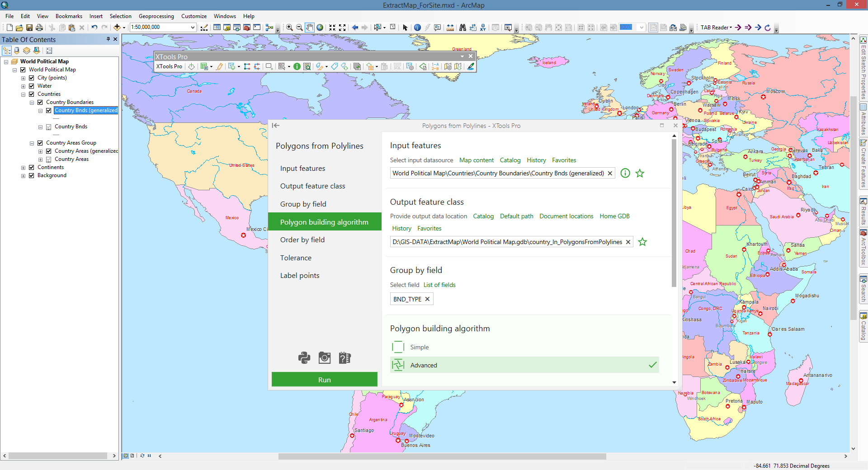Add input datasource to favorites star
The width and height of the screenshot is (868, 470).
click(x=640, y=173)
